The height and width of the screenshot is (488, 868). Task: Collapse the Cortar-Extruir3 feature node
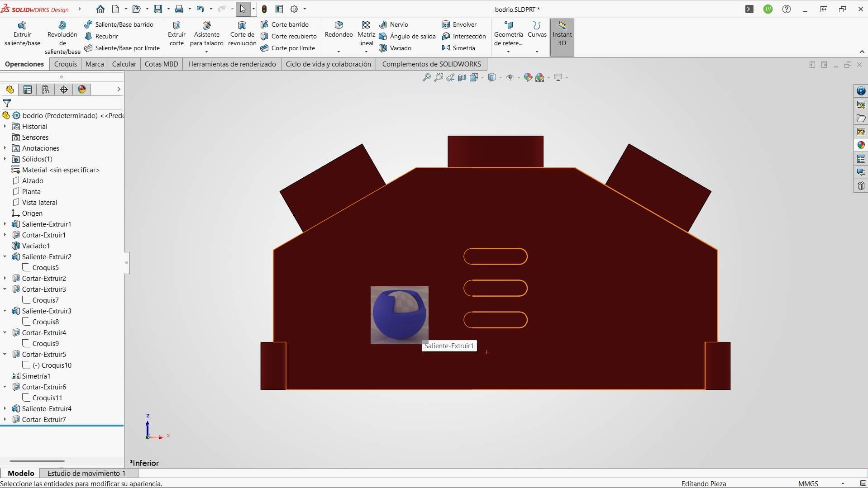click(x=5, y=289)
